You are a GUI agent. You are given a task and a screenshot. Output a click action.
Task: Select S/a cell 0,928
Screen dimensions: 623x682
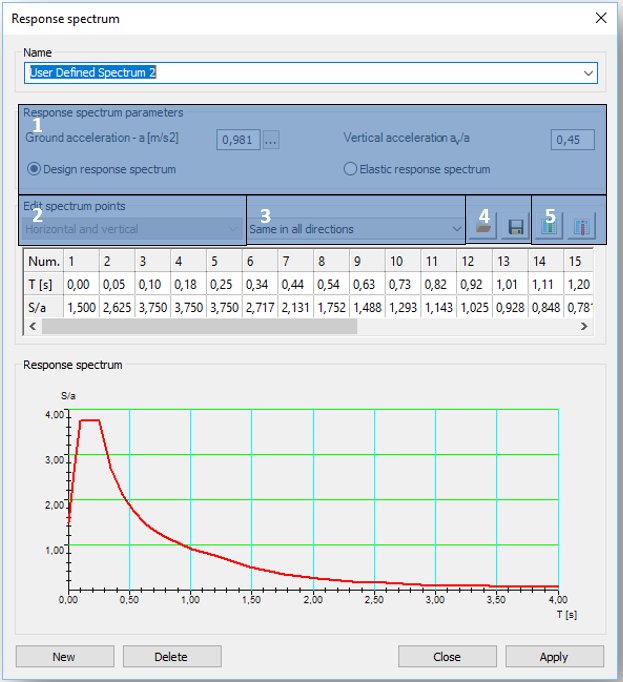click(510, 308)
